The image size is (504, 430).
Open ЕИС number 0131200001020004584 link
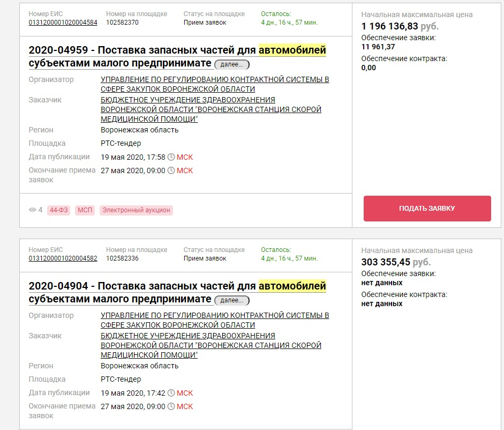(x=63, y=23)
